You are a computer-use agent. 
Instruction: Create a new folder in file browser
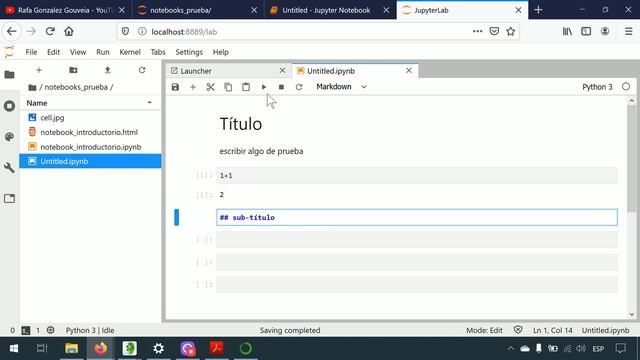(x=73, y=70)
